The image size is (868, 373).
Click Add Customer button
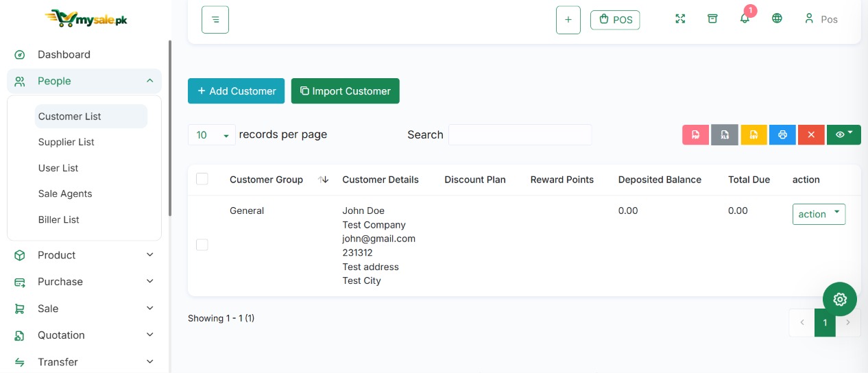(x=236, y=91)
